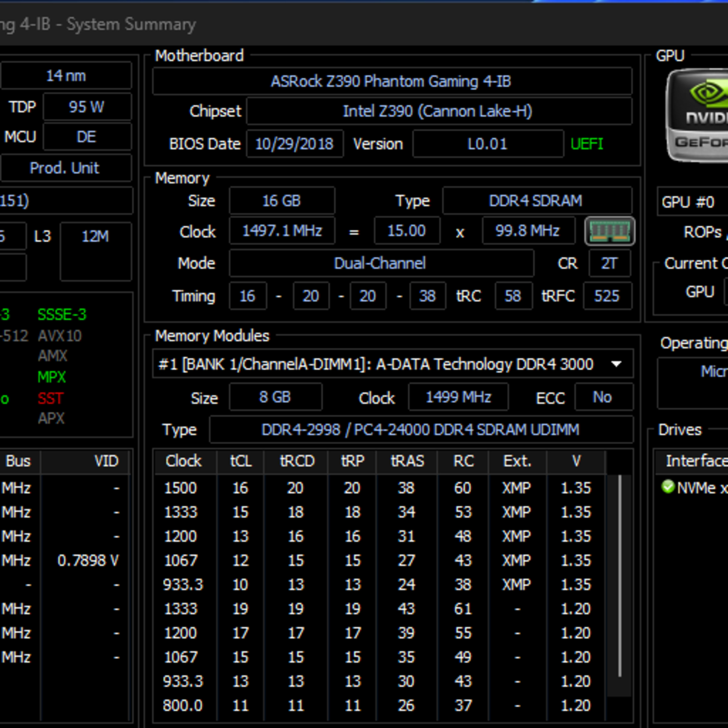Click the tRC value 58

[x=513, y=296]
